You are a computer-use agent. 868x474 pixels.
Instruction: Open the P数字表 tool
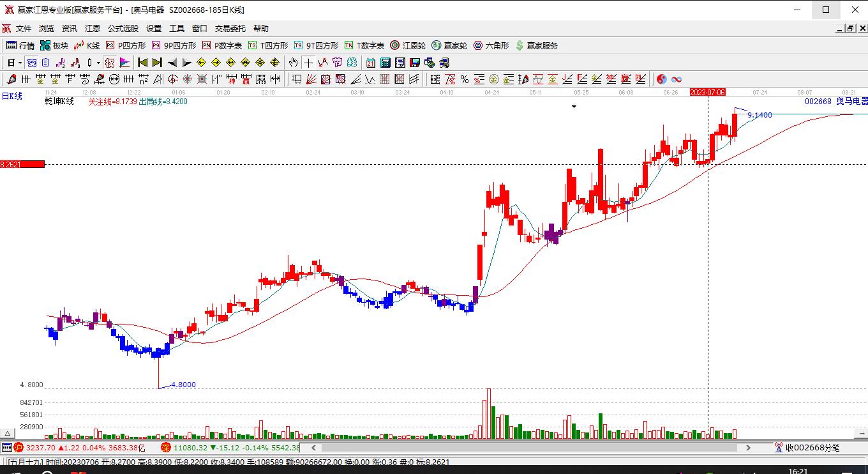click(222, 45)
